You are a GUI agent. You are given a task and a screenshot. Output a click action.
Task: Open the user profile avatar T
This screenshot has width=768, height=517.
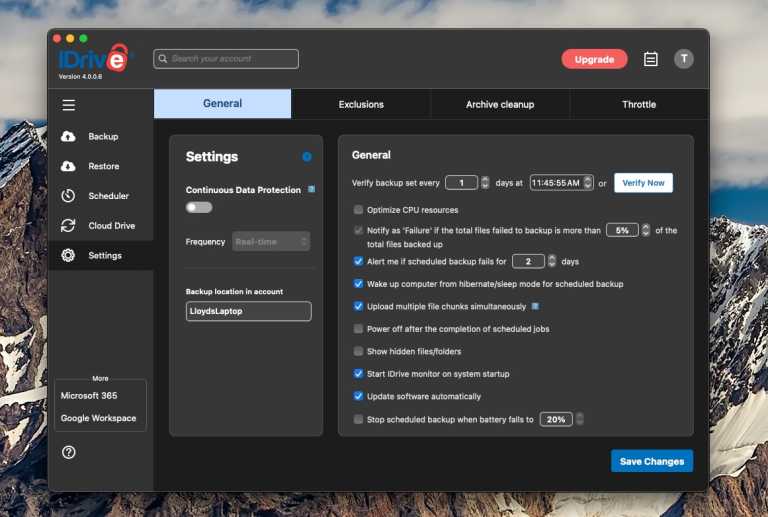[684, 59]
